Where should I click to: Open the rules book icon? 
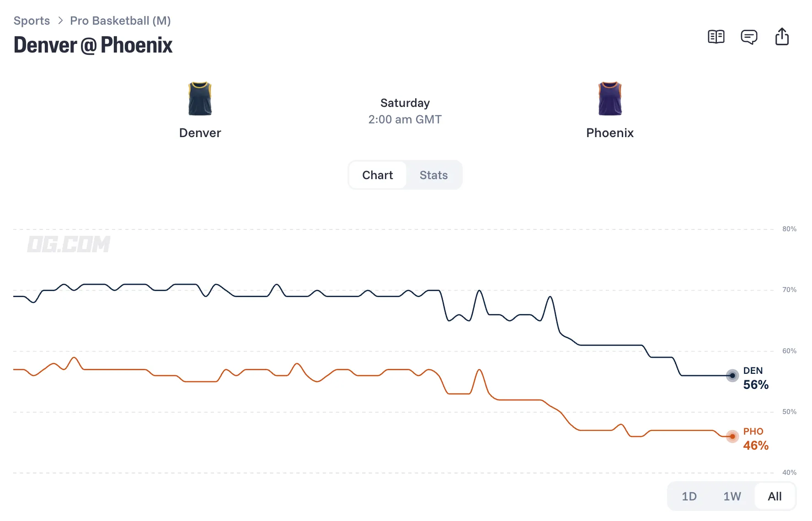716,37
